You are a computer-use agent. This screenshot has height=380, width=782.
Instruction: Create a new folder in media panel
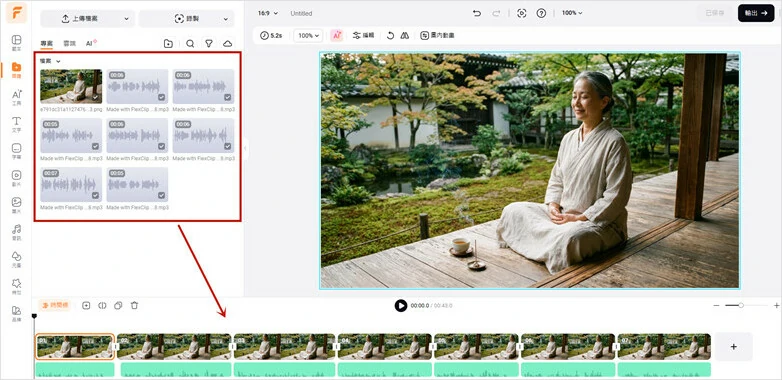169,43
